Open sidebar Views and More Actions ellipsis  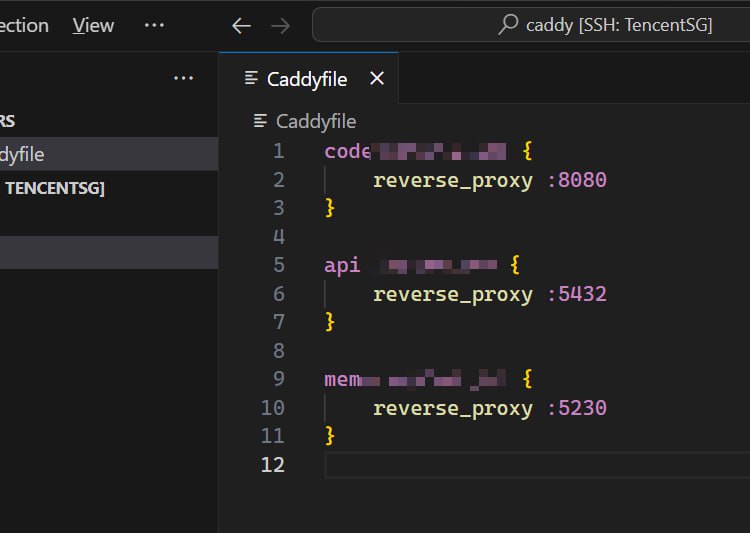click(183, 78)
